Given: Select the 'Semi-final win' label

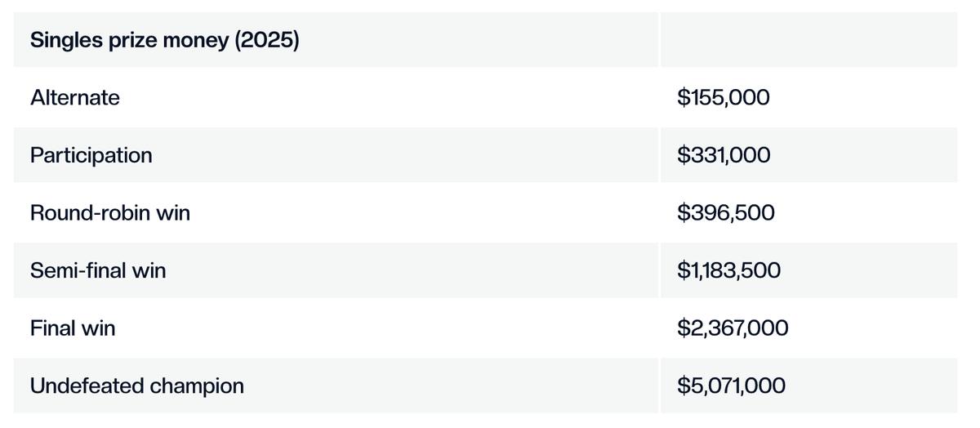Looking at the screenshot, I should (x=98, y=270).
